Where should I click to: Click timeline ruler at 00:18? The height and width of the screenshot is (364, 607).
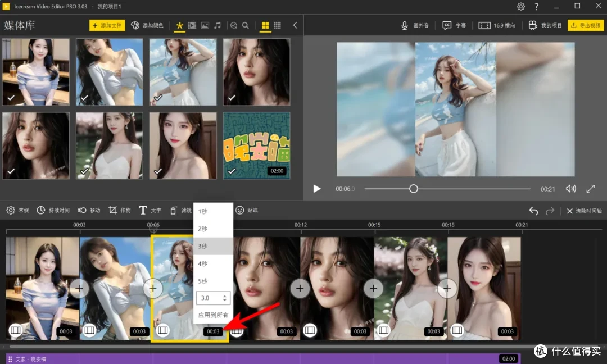coord(448,225)
